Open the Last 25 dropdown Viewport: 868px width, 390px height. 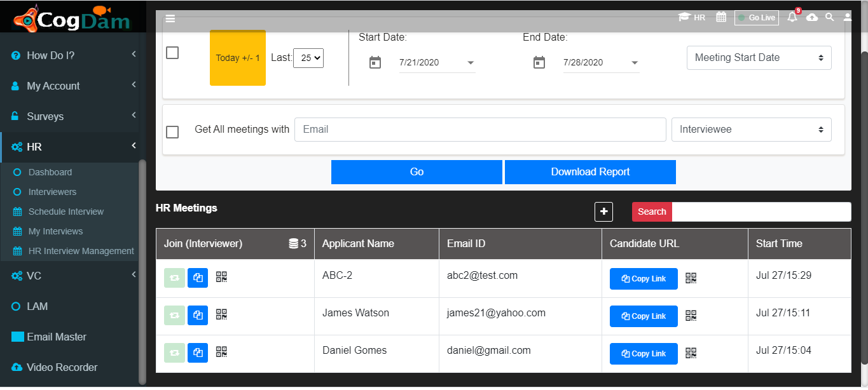[308, 58]
